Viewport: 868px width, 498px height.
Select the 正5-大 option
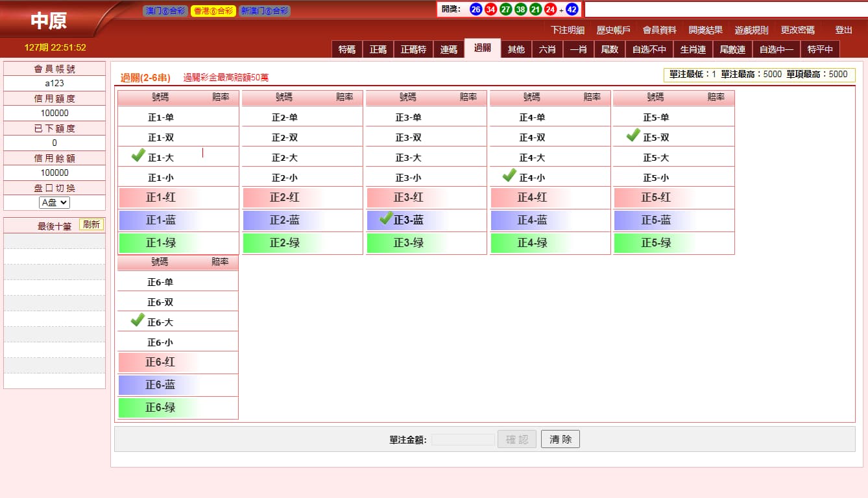tap(655, 158)
